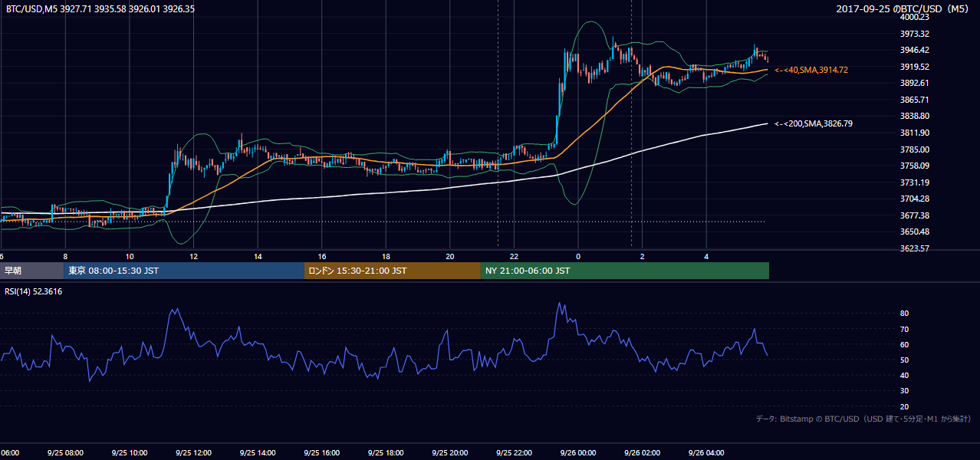Viewport: 980px width, 460px height.
Task: Click hour tick 10 under price chart
Action: coord(130,256)
